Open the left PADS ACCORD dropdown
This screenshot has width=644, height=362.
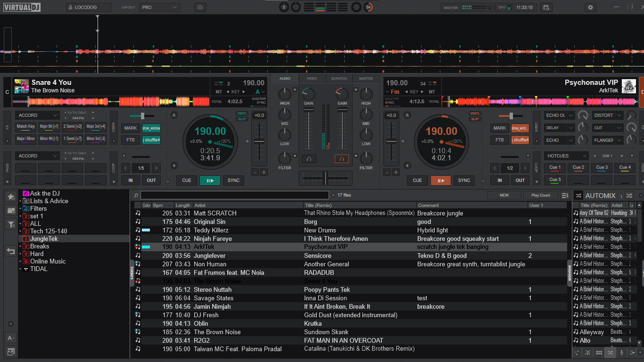(x=37, y=156)
